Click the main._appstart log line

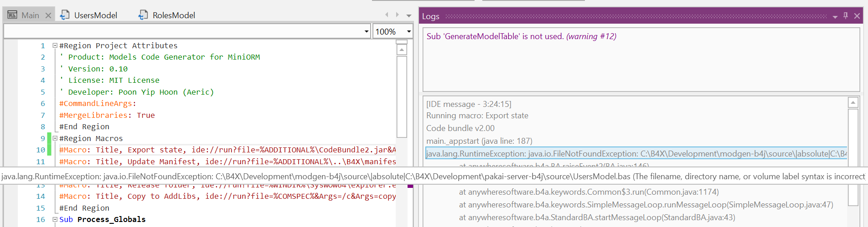click(479, 141)
